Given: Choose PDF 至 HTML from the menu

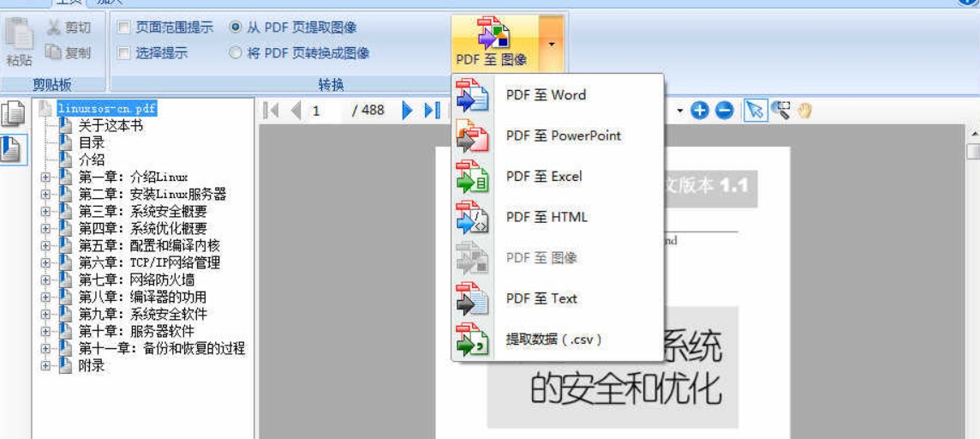Looking at the screenshot, I should point(556,217).
